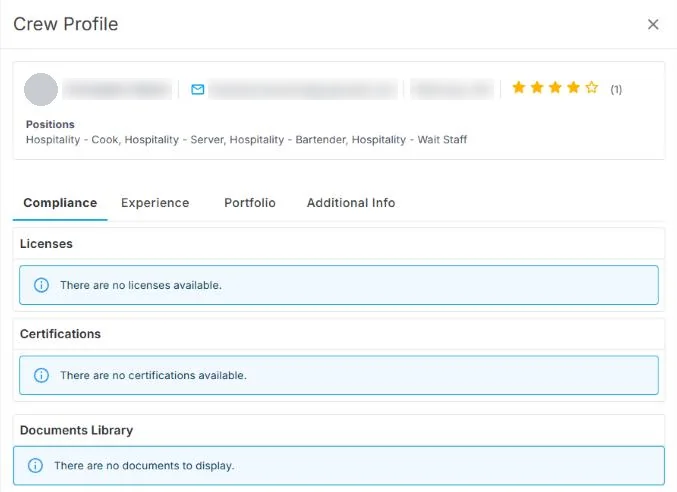Viewport: 677px width, 492px height.
Task: Click the first gold rating star
Action: click(519, 88)
